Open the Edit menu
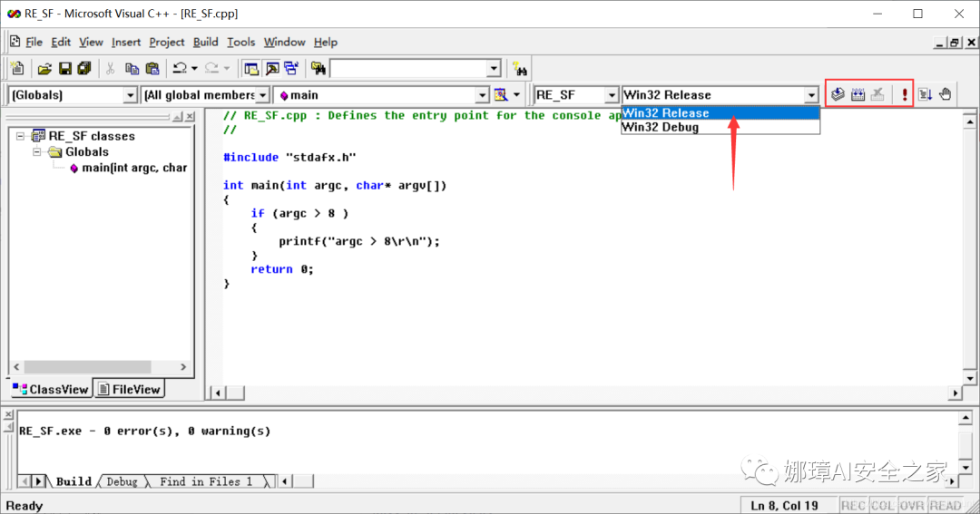Image resolution: width=980 pixels, height=514 pixels. tap(61, 42)
